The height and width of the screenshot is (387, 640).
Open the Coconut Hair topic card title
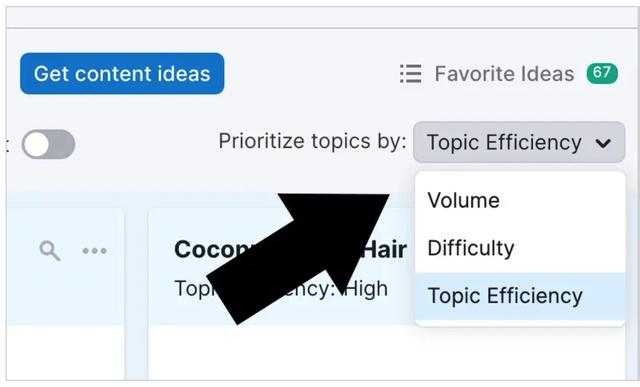coord(290,249)
